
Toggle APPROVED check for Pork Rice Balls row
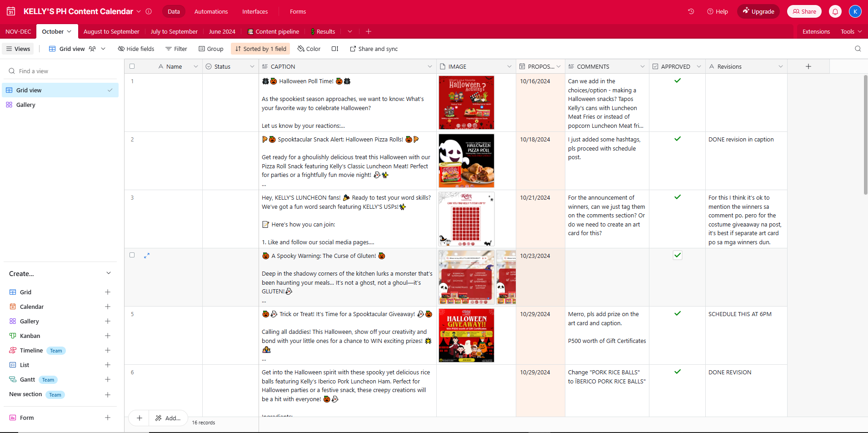(x=678, y=372)
